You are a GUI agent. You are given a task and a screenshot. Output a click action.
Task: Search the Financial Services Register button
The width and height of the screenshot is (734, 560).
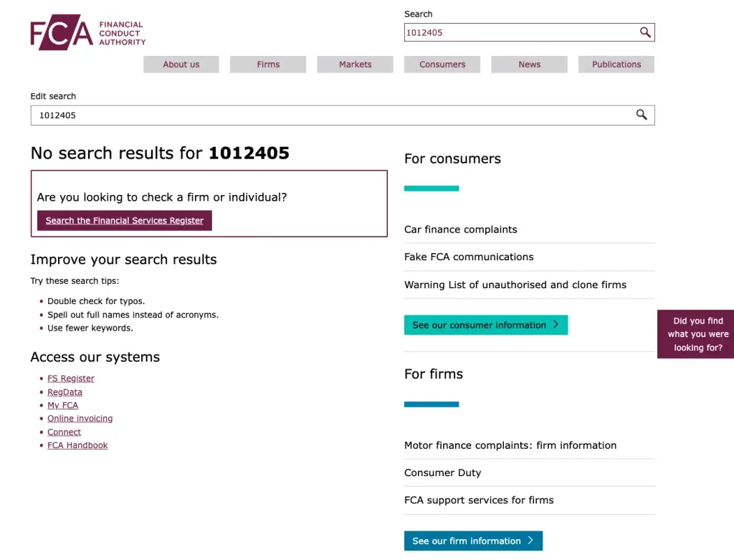click(125, 221)
